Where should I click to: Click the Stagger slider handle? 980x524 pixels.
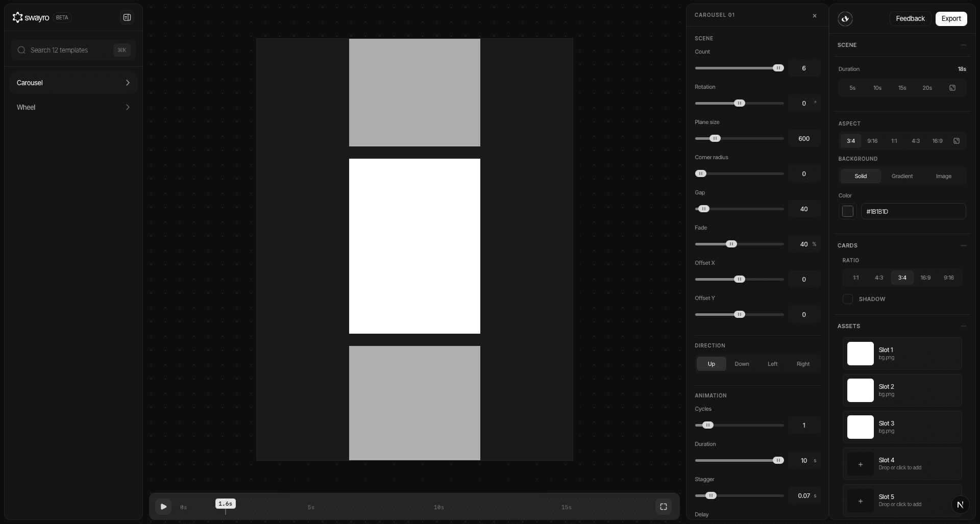(x=711, y=495)
